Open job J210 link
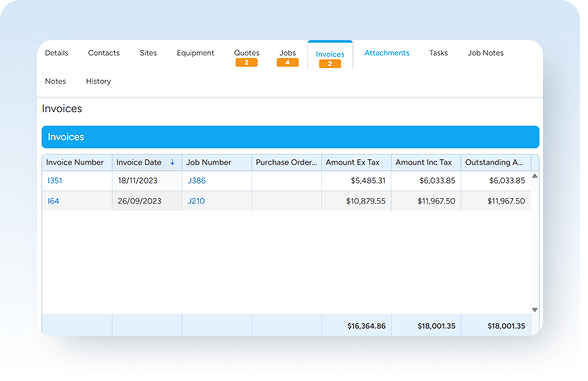Image resolution: width=588 pixels, height=381 pixels. pyautogui.click(x=196, y=201)
